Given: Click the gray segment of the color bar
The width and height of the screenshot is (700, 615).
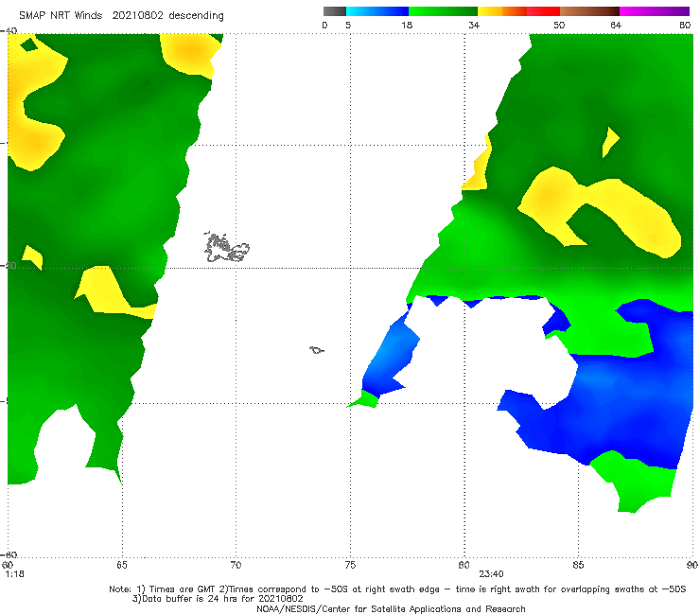Looking at the screenshot, I should tap(335, 11).
